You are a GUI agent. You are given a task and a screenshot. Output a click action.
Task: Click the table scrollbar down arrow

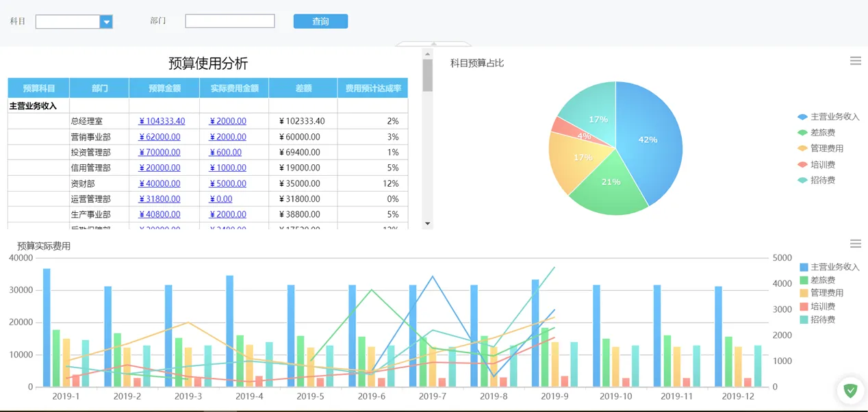428,223
